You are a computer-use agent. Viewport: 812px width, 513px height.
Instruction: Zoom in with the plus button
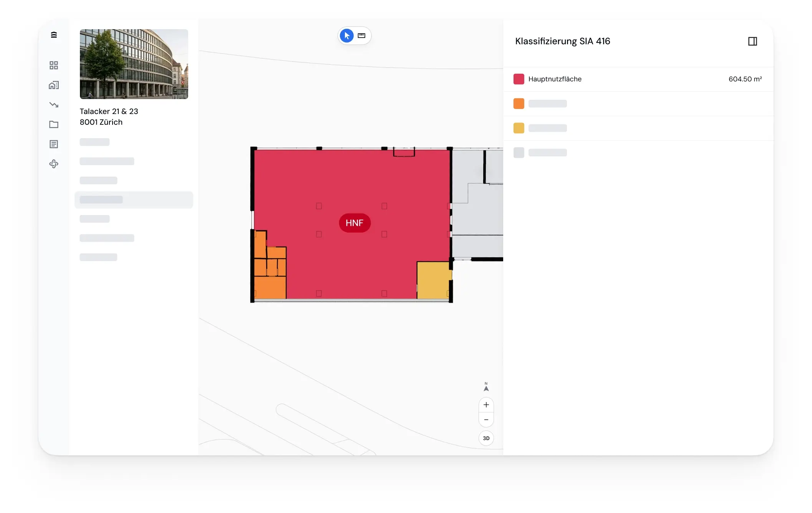[x=486, y=405]
